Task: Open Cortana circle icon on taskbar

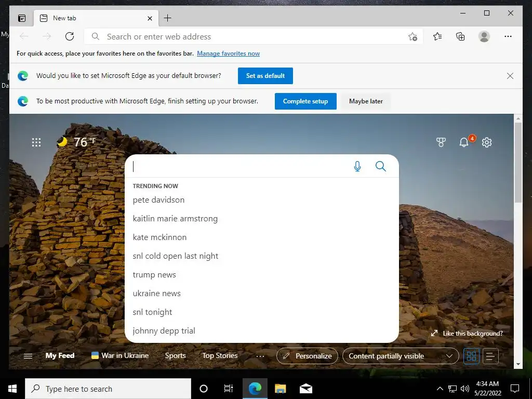Action: (x=204, y=389)
